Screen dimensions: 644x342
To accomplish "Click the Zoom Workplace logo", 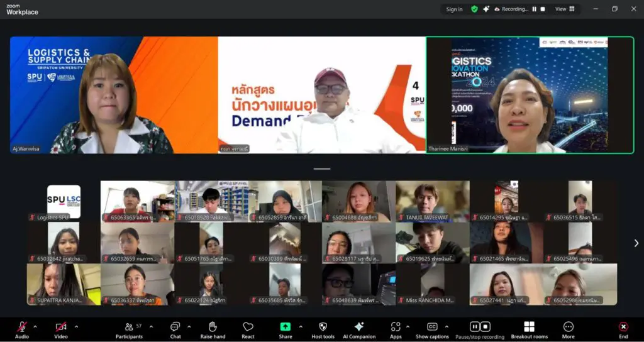I will tap(22, 9).
